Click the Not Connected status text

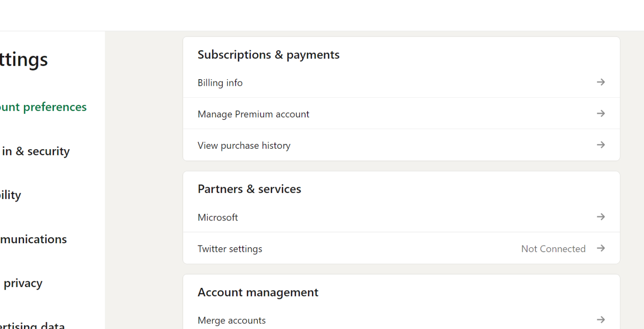tap(553, 249)
